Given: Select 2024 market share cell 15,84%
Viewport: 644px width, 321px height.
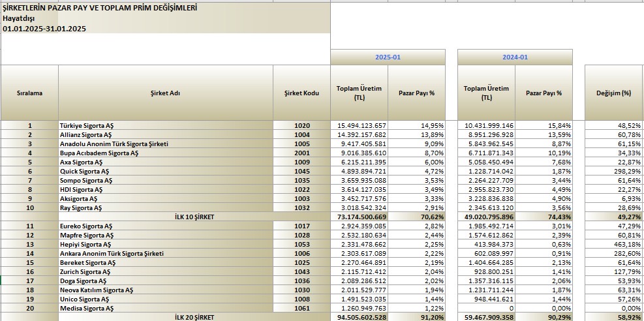Looking at the screenshot, I should point(544,126).
